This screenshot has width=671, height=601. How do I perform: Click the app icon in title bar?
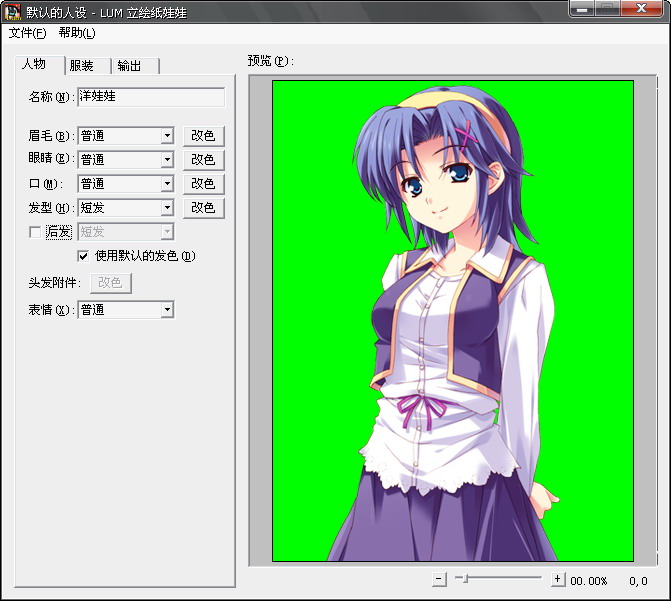[x=13, y=12]
